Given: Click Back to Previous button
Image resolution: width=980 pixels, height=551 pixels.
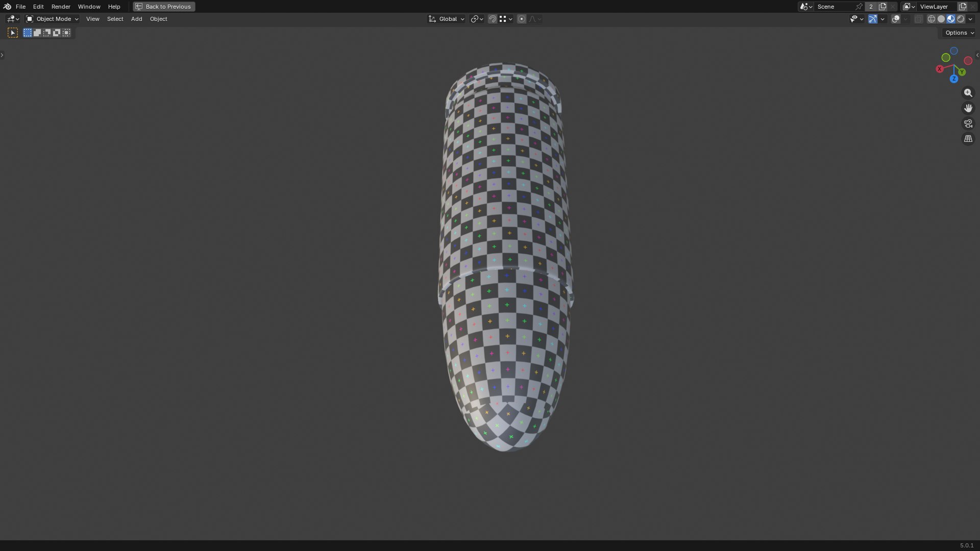Looking at the screenshot, I should (164, 7).
